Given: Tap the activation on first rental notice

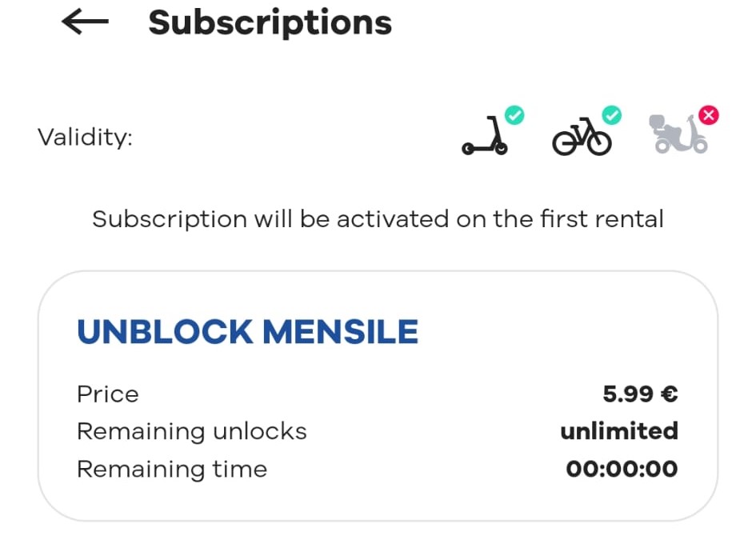Looking at the screenshot, I should 378,219.
